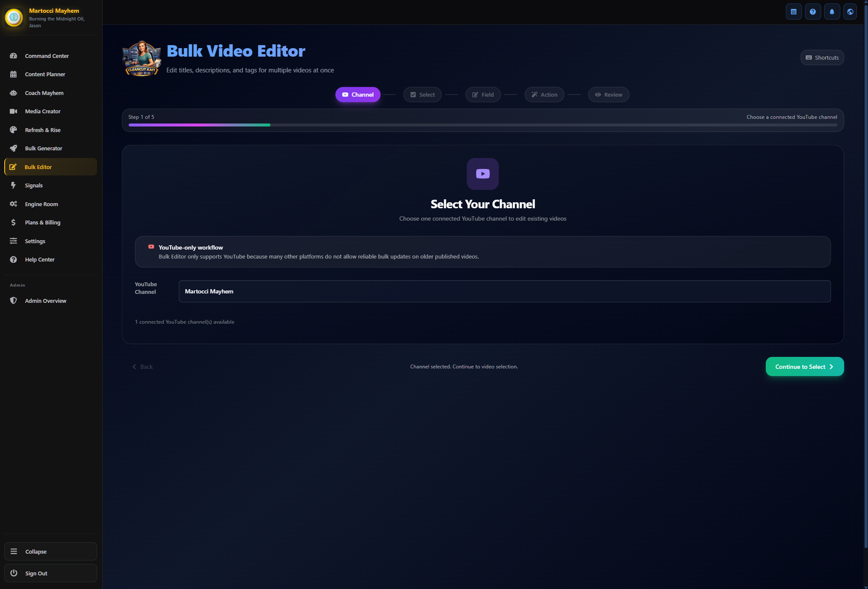Click the Admin Overview shield icon
This screenshot has height=589, width=868.
point(14,301)
